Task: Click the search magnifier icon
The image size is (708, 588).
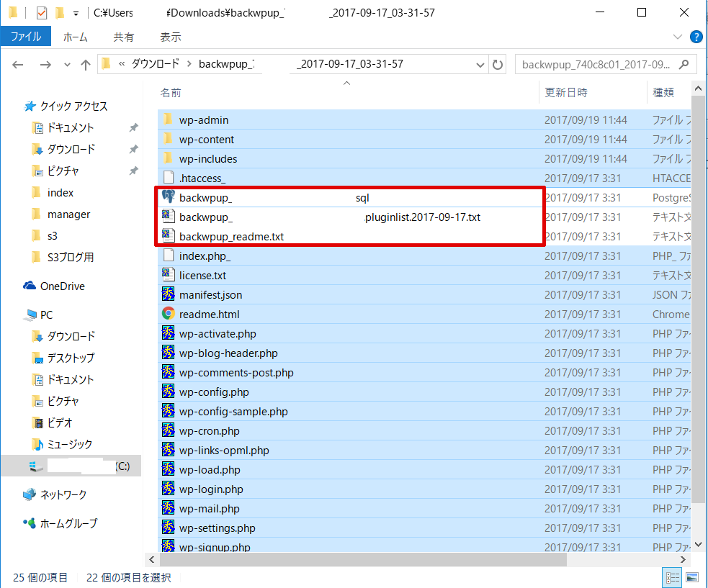Action: (x=684, y=64)
